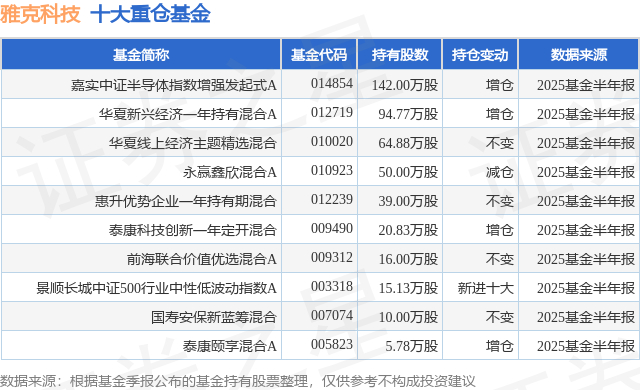Click 增仓 in the 005823 row
This screenshot has width=640, height=390.
pos(500,346)
